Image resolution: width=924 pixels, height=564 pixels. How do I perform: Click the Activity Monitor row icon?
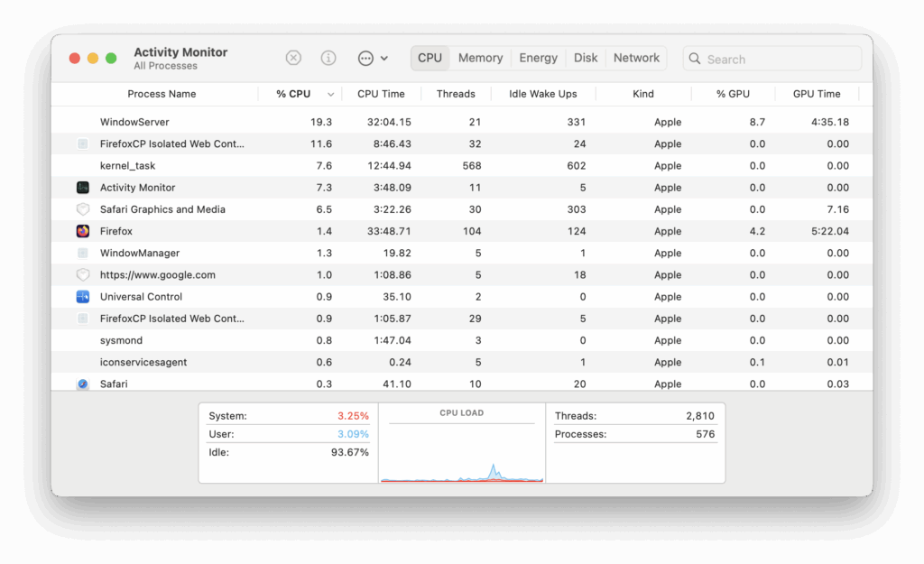[x=83, y=188]
